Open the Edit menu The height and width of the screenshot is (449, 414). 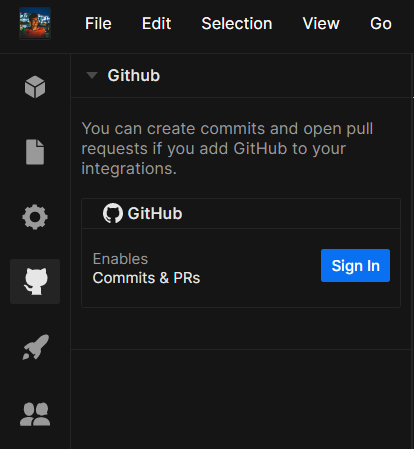(x=156, y=23)
